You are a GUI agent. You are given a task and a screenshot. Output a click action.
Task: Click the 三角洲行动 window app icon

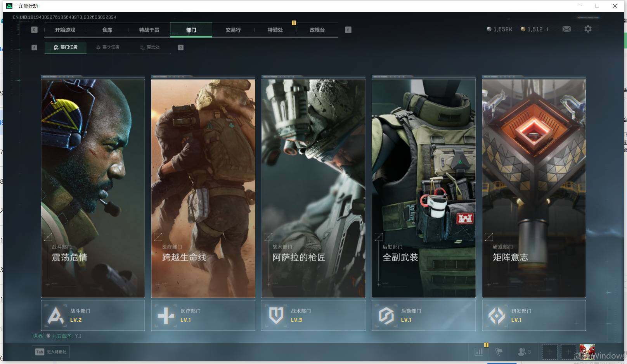[9, 6]
